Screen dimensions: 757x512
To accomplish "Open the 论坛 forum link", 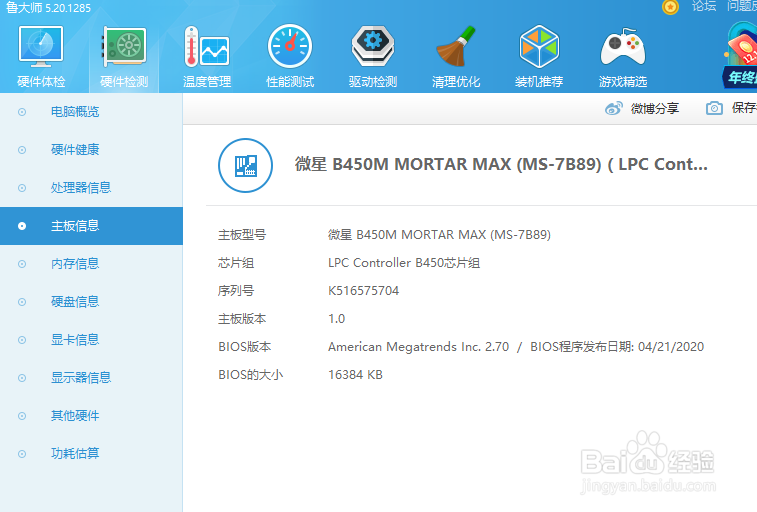I will (x=704, y=6).
